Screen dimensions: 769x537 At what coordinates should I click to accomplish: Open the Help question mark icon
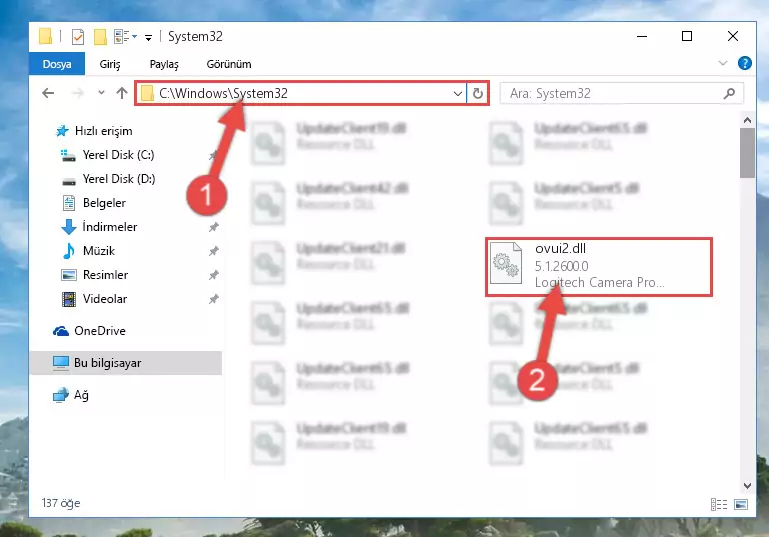point(744,63)
